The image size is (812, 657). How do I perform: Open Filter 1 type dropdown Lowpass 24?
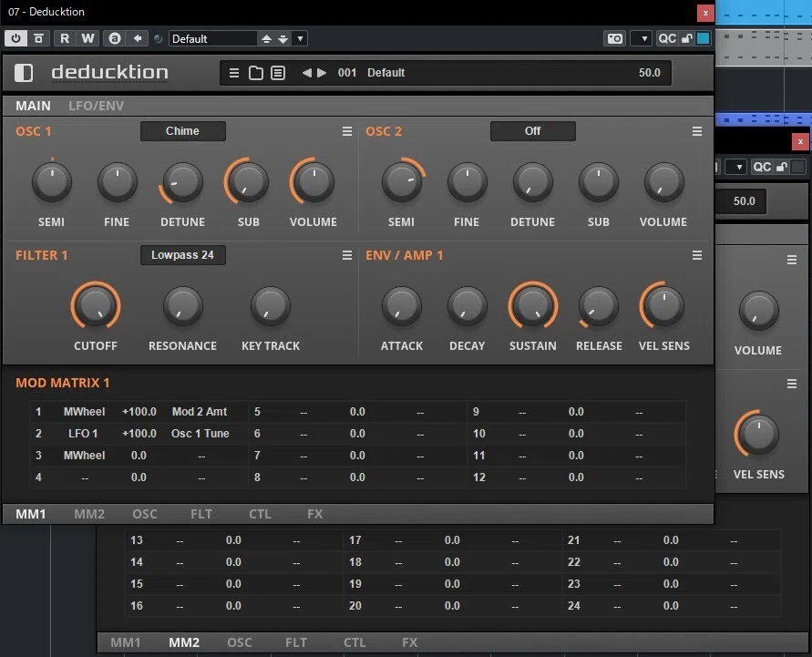(x=183, y=255)
